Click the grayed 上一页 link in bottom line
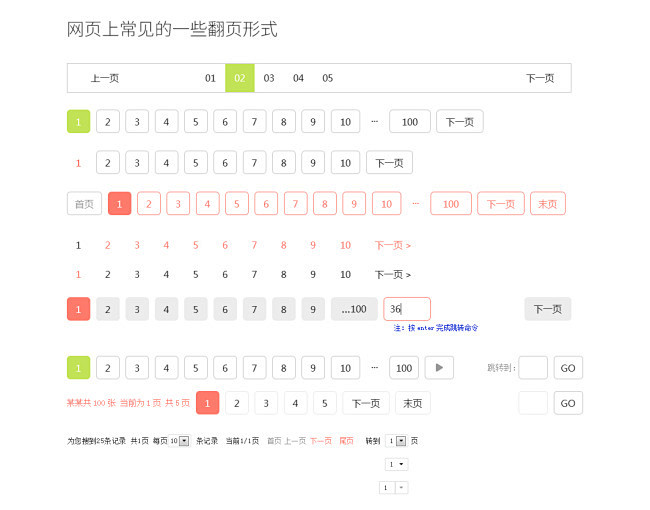Viewport: 650px width, 510px height. [295, 441]
